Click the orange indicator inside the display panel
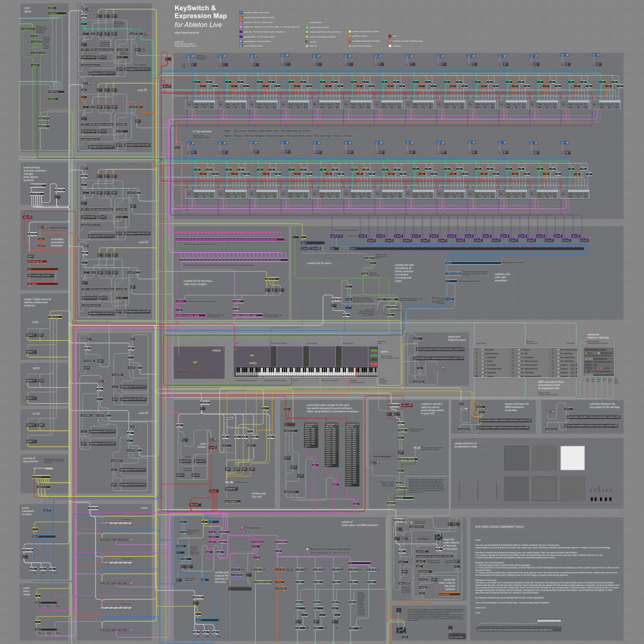This screenshot has width=644, height=644. 195,362
